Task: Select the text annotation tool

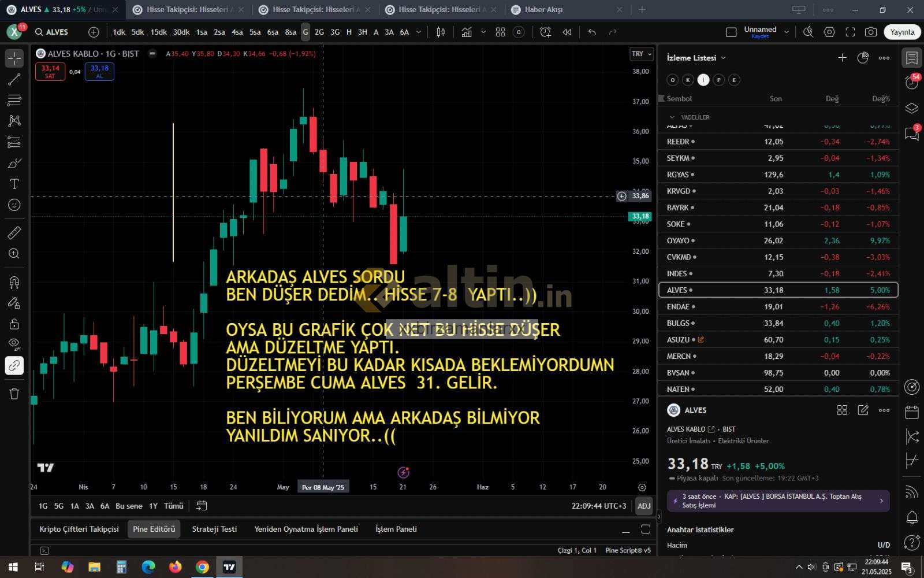Action: (x=14, y=184)
